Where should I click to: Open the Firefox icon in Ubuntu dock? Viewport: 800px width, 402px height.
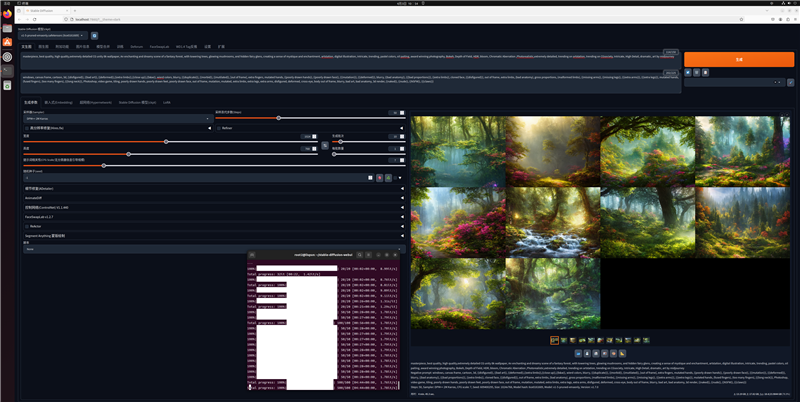point(8,13)
